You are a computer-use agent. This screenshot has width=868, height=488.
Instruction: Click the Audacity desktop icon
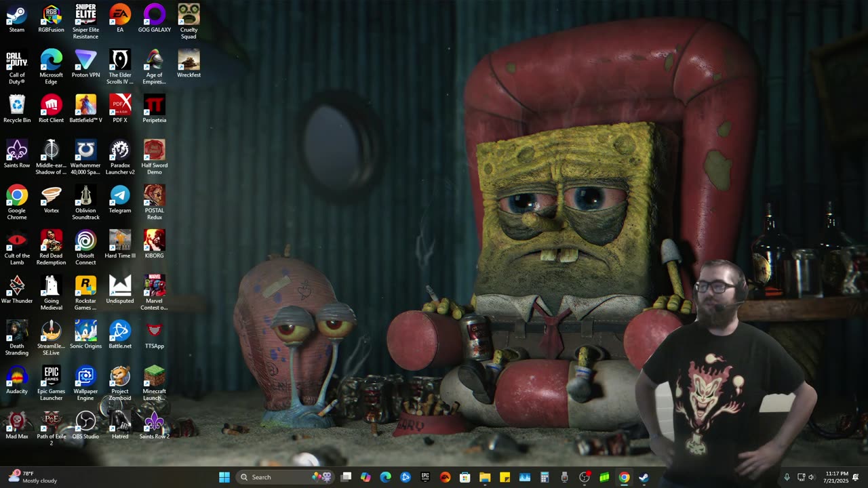[x=17, y=380]
